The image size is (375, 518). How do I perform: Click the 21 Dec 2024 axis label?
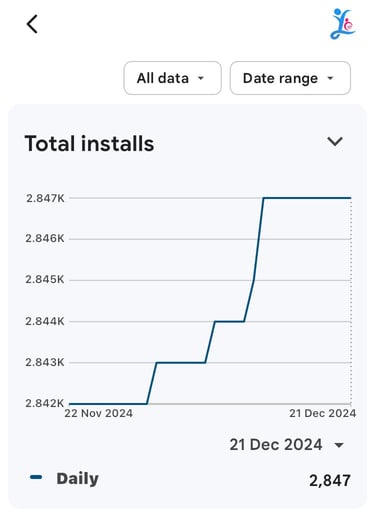322,413
